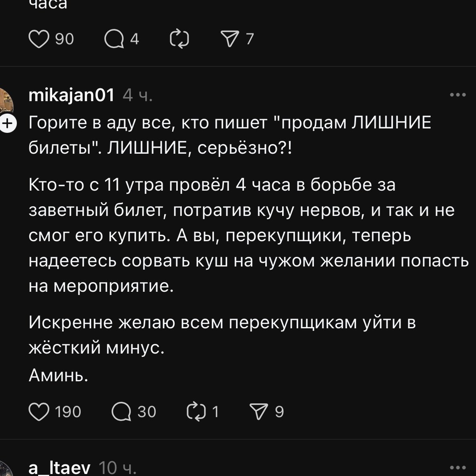Open more options for mikajan01's post
Viewport: 476px width, 476px height.
[458, 95]
